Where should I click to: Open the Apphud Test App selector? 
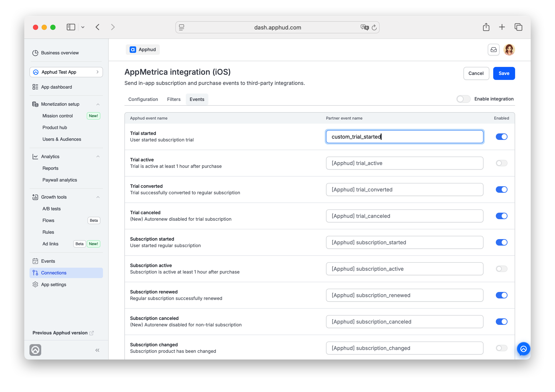(x=66, y=72)
